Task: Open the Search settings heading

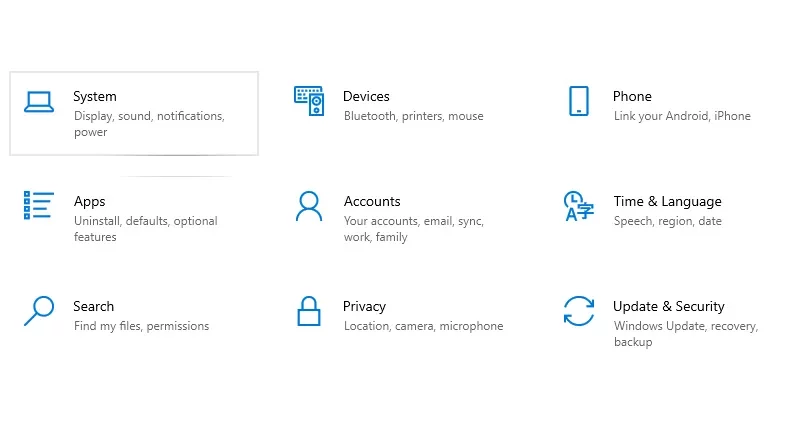Action: (93, 306)
